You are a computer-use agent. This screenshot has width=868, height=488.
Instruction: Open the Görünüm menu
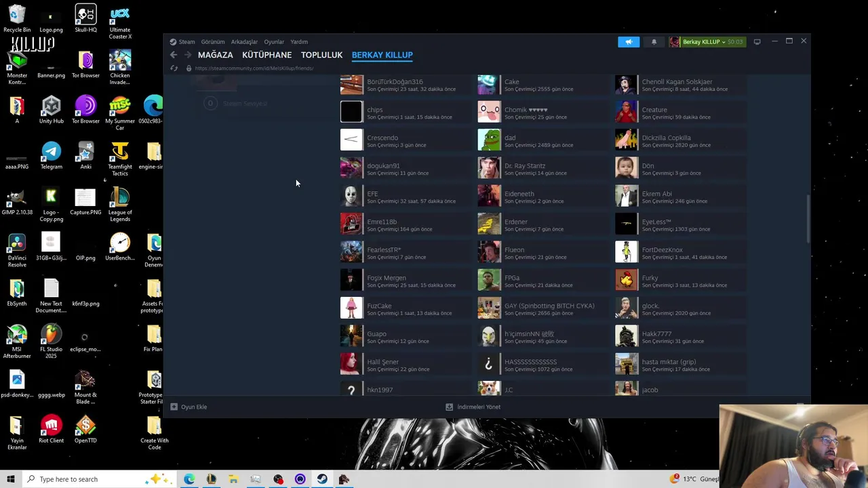point(213,42)
